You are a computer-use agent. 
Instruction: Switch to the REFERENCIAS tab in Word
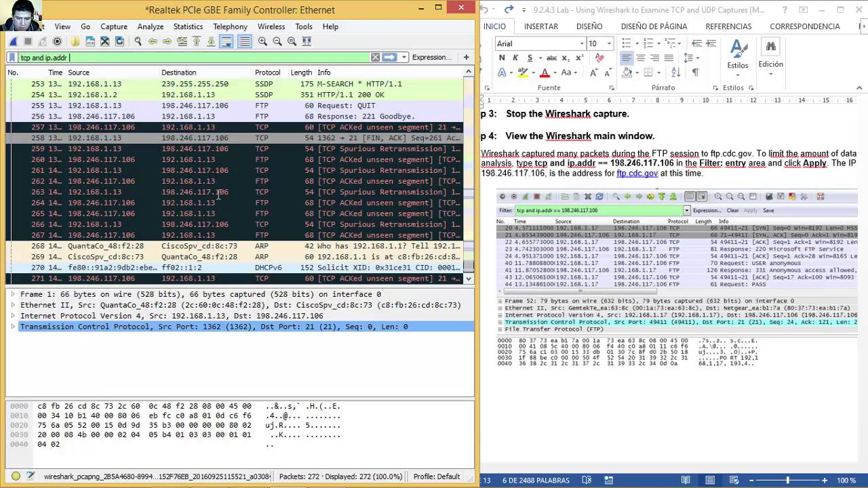728,26
